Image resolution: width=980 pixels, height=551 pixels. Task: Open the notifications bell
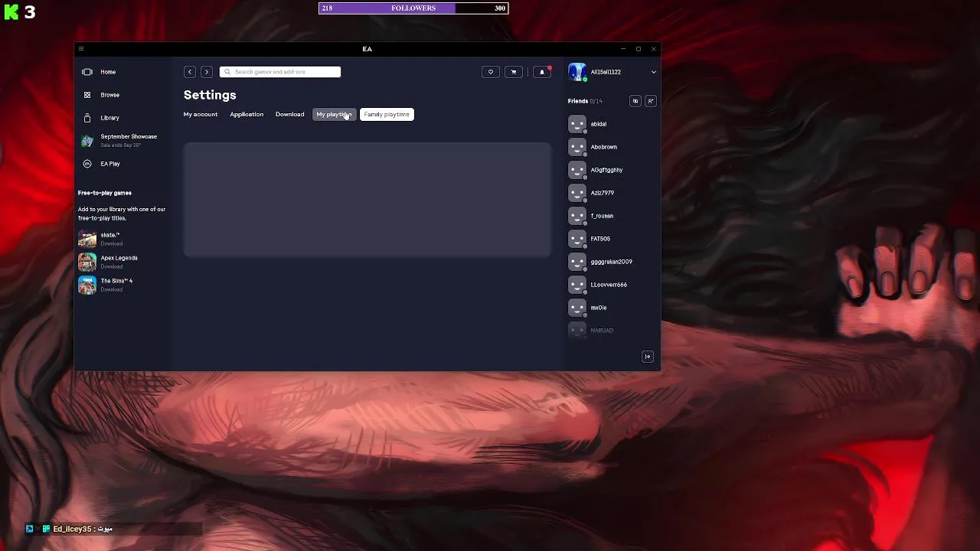coord(542,72)
